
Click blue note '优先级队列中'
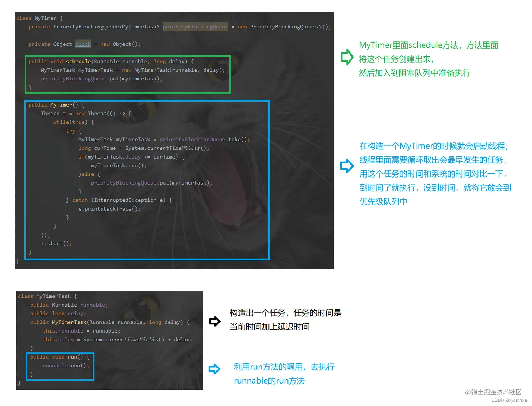(x=383, y=201)
